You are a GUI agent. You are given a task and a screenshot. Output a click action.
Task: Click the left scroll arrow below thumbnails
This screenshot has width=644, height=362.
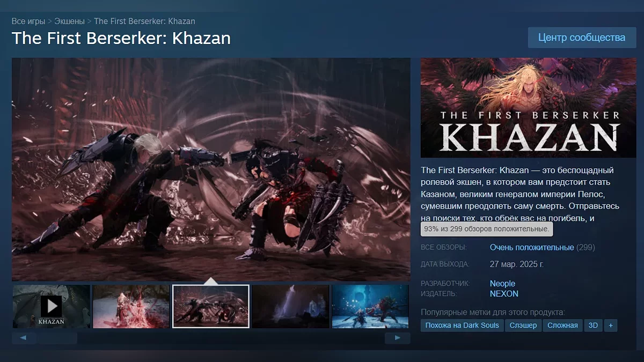point(24,338)
